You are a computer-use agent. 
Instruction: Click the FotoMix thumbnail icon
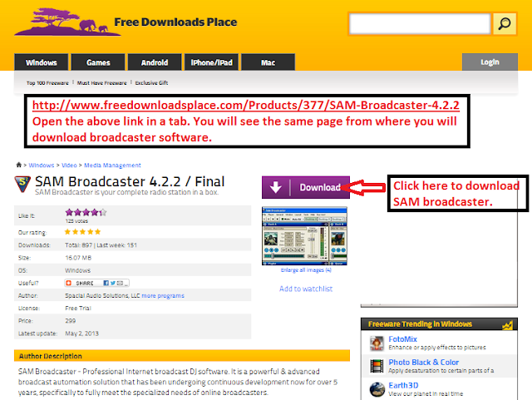tap(377, 343)
